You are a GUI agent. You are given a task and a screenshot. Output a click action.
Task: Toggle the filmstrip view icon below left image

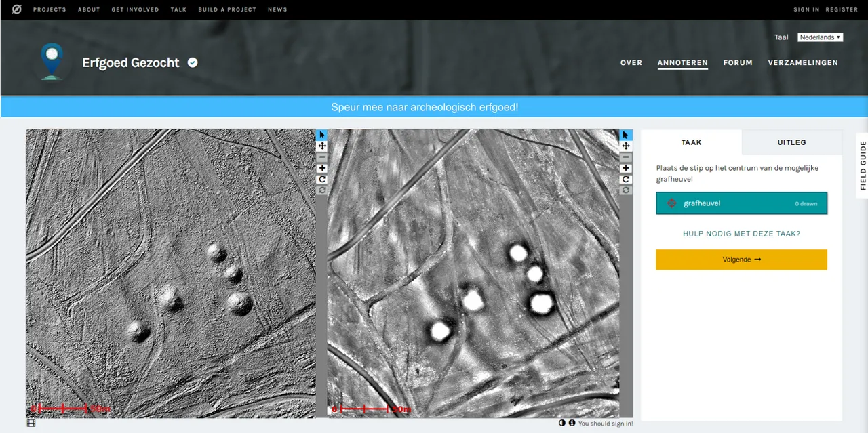click(31, 424)
